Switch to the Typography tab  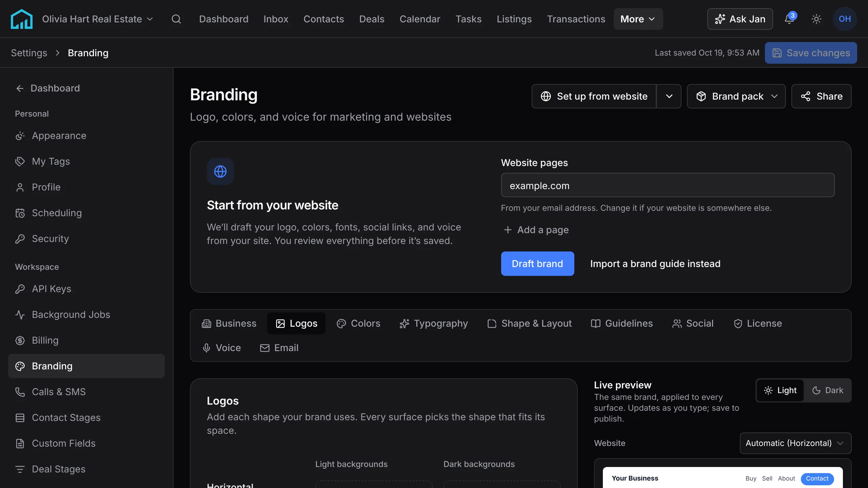[433, 323]
